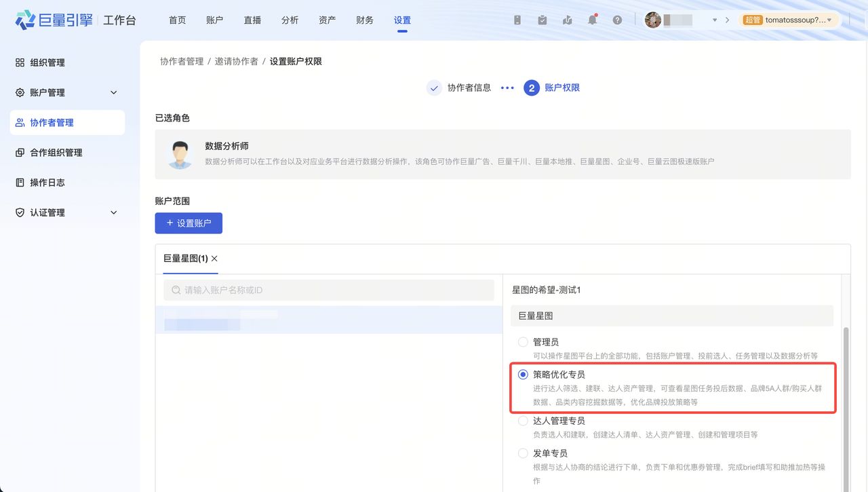Switch to the 巨量星图(1) tab
The height and width of the screenshot is (492, 868).
[x=186, y=259]
